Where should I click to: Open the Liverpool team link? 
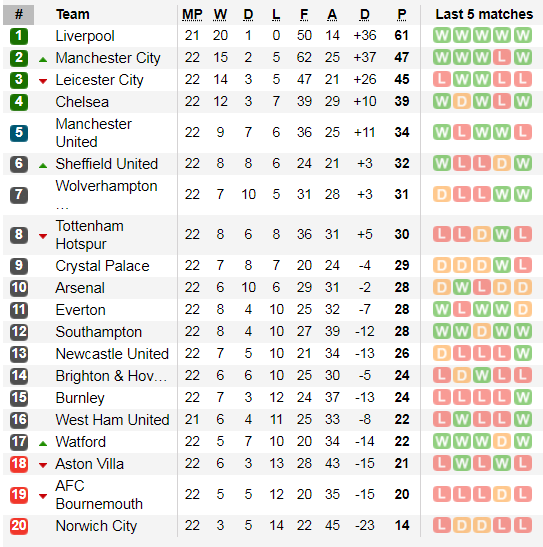pos(85,36)
